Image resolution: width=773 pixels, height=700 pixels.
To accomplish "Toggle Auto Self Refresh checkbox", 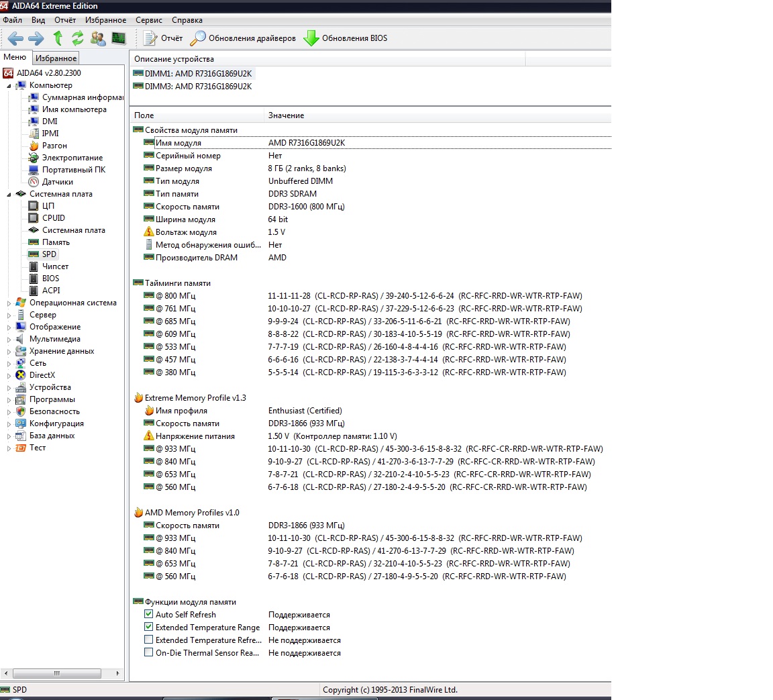I will point(148,614).
